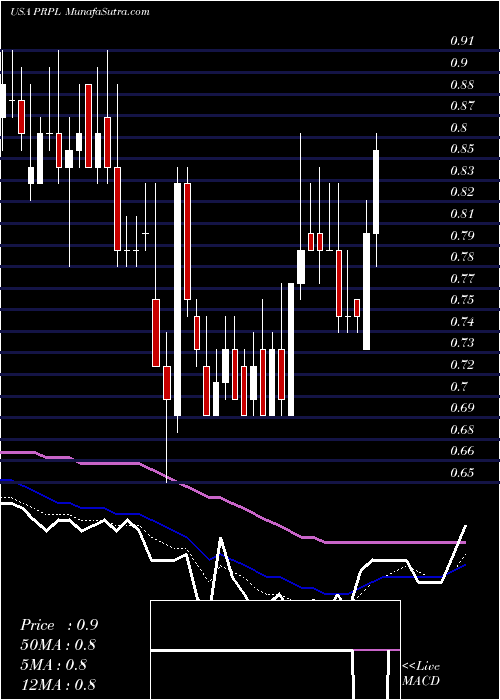Click the 0.85 price axis label
Viewport: 500px width, 700px height.
(462, 149)
